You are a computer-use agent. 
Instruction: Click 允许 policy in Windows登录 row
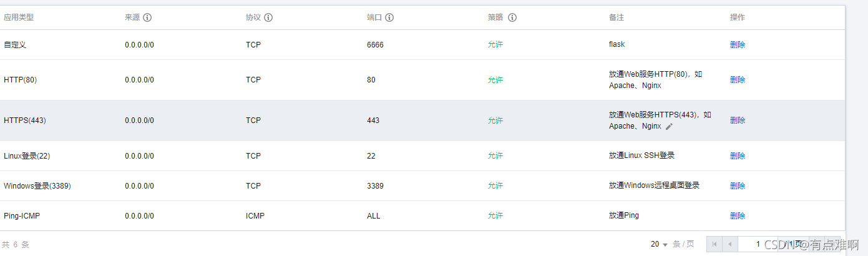click(x=495, y=185)
